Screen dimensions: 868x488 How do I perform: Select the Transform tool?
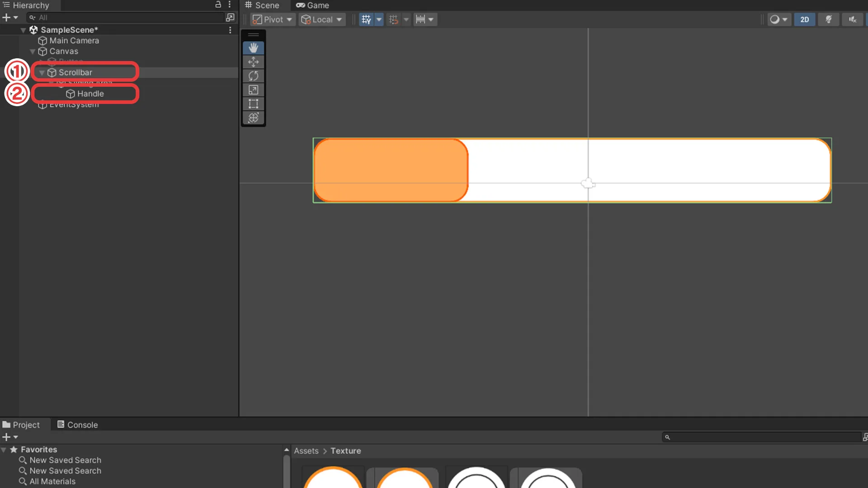pos(253,118)
